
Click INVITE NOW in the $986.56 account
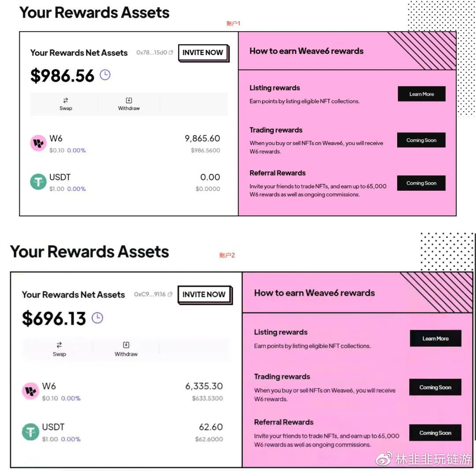pos(203,53)
